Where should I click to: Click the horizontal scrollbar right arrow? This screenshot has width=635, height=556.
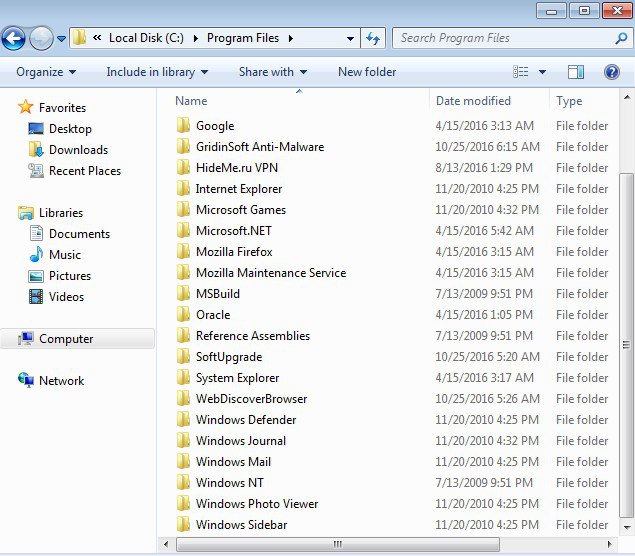point(609,544)
